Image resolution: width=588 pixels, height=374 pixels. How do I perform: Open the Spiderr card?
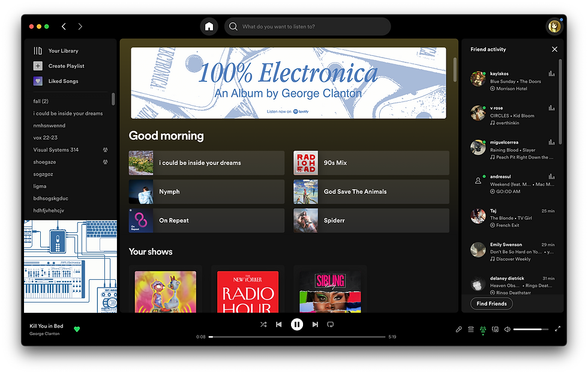tap(371, 220)
